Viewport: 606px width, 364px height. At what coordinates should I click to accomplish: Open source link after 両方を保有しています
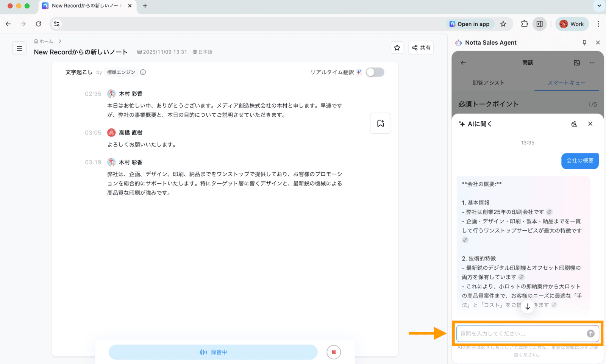(522, 277)
